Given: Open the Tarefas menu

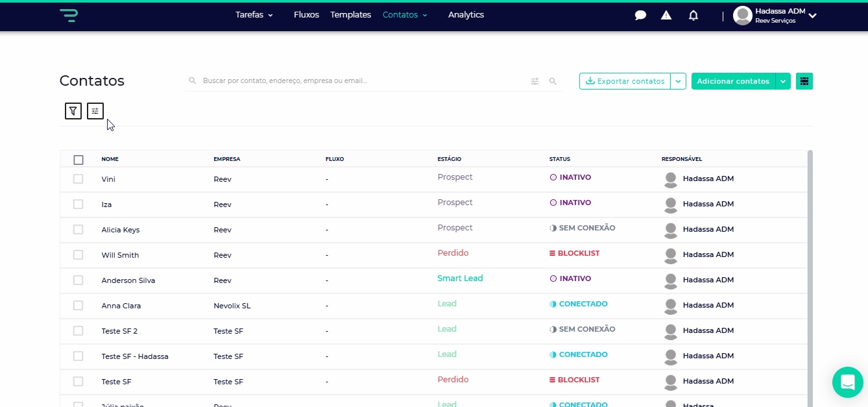Looking at the screenshot, I should tap(254, 15).
